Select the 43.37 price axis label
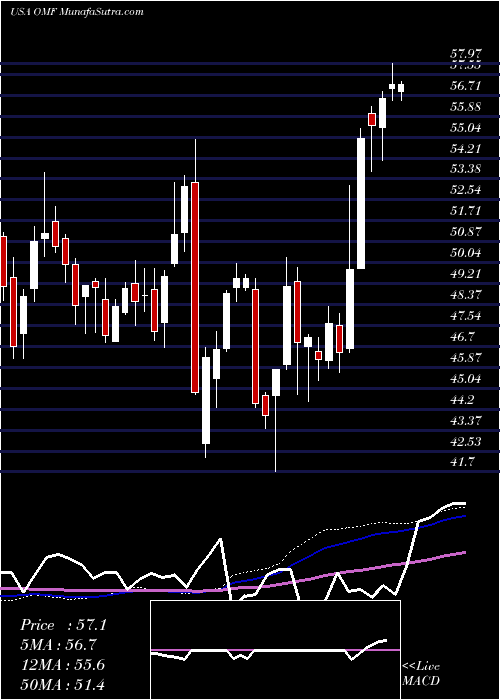Image resolution: width=500 pixels, height=700 pixels. (x=466, y=421)
